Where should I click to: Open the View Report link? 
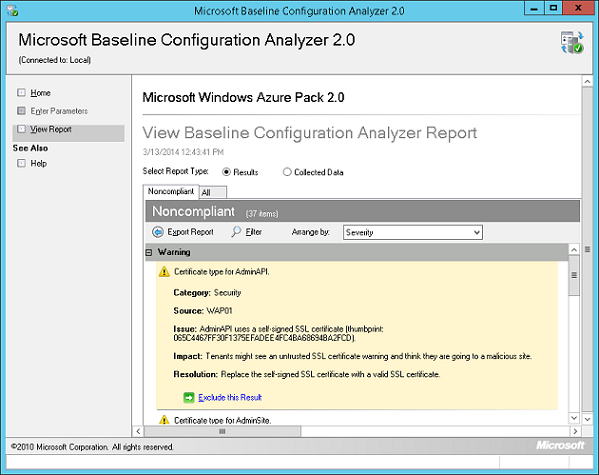pos(51,129)
